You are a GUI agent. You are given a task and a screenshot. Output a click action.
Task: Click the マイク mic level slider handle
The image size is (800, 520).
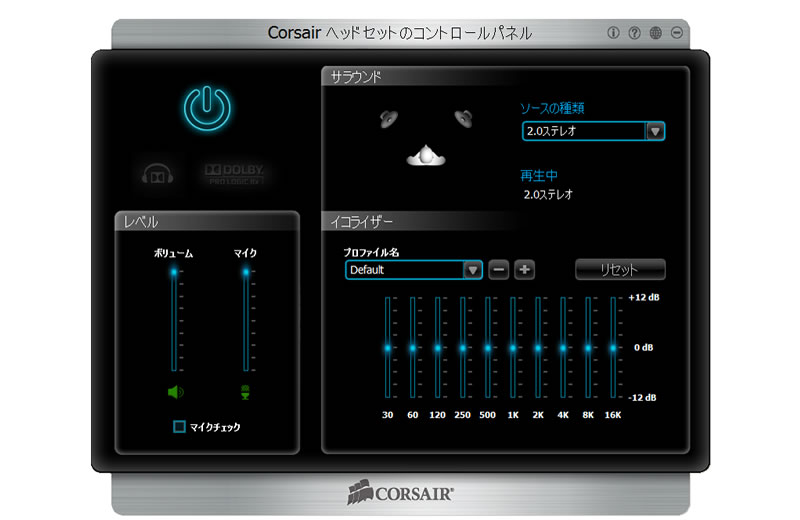pos(246,272)
